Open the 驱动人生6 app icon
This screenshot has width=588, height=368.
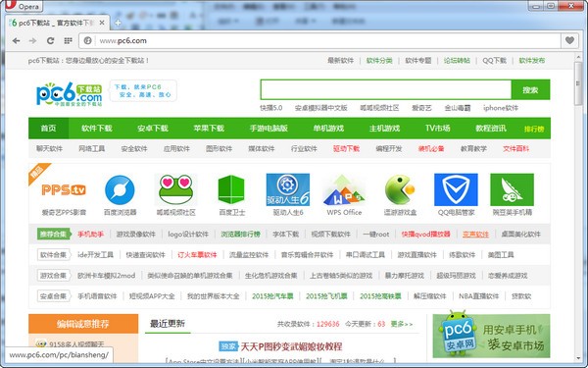tap(287, 190)
